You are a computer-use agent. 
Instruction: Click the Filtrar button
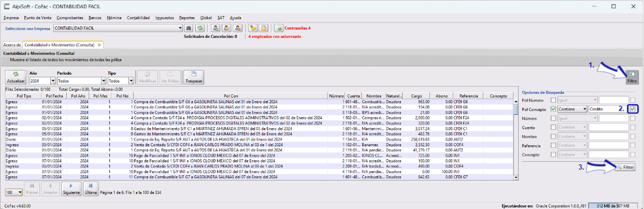(x=626, y=167)
